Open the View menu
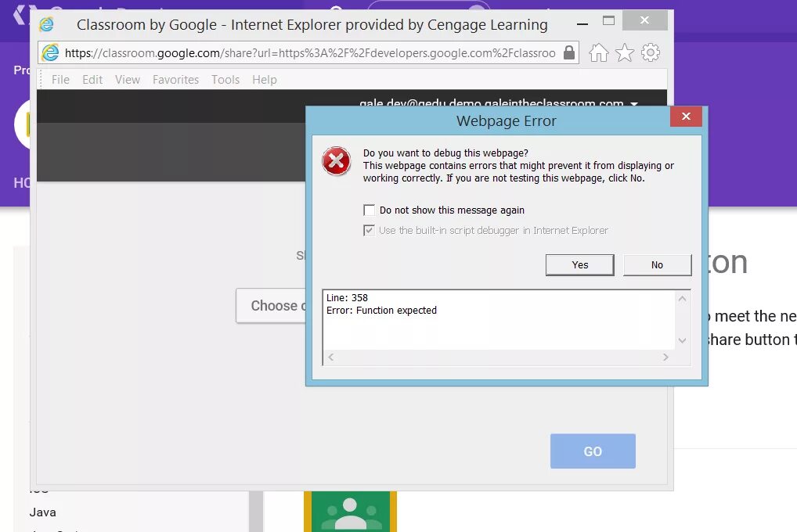Image resolution: width=797 pixels, height=532 pixels. pos(127,80)
